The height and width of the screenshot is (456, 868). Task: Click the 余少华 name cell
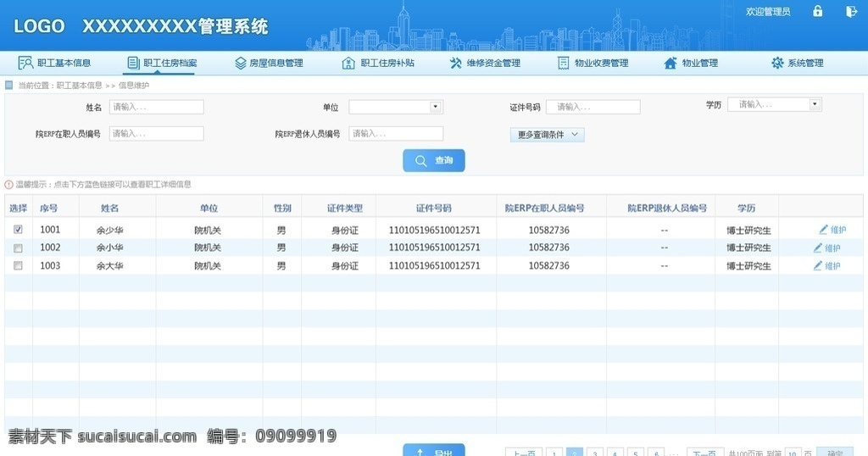pyautogui.click(x=109, y=231)
